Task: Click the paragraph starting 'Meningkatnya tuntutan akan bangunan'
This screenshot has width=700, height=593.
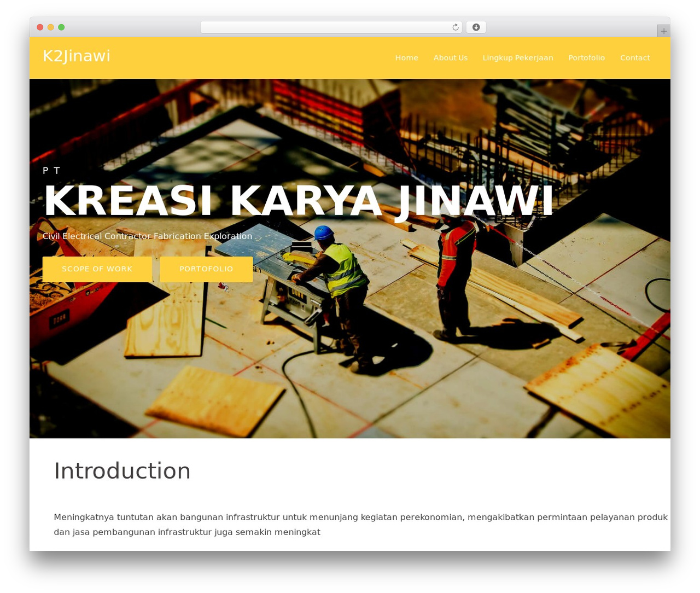Action: point(361,525)
